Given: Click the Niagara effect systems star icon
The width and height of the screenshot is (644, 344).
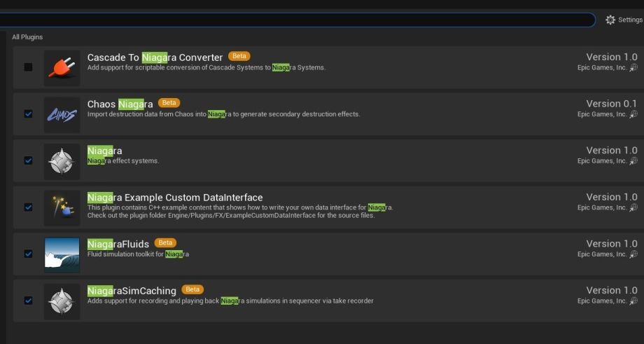Looking at the screenshot, I should (x=62, y=162).
